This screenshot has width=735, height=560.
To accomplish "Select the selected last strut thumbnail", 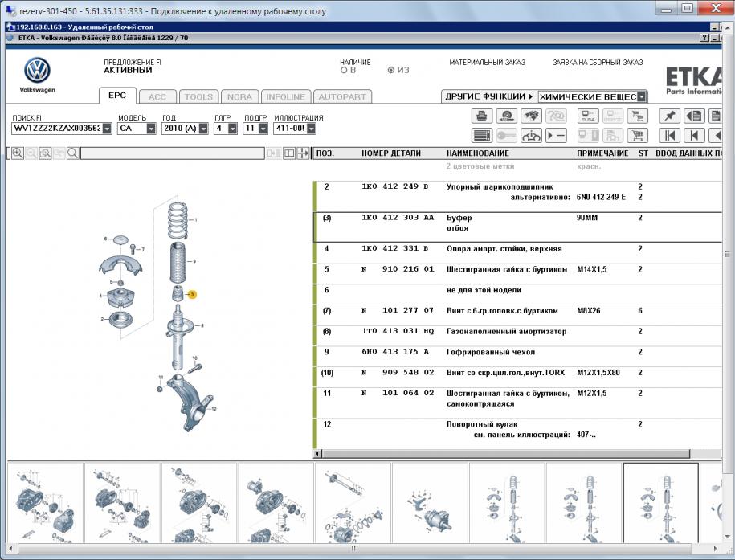I will pos(660,503).
